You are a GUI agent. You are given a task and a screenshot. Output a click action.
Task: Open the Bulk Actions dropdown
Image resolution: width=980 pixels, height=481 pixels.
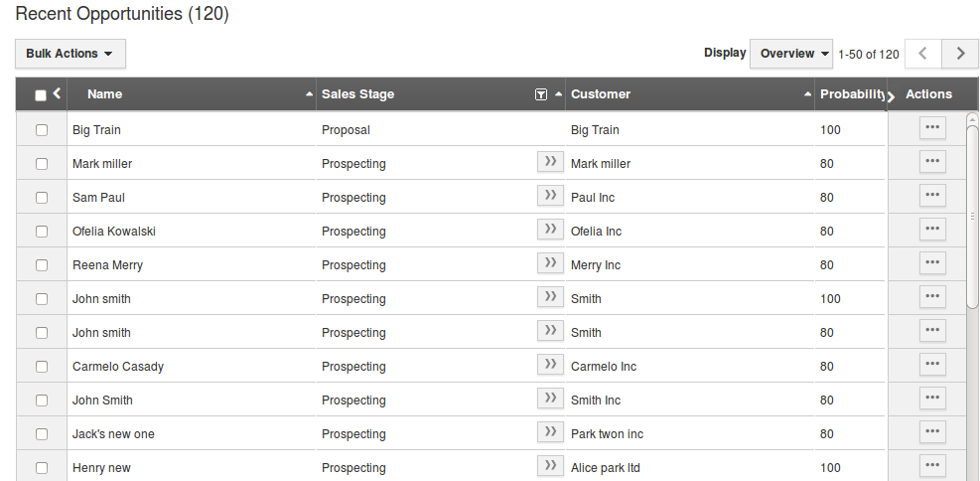point(70,54)
